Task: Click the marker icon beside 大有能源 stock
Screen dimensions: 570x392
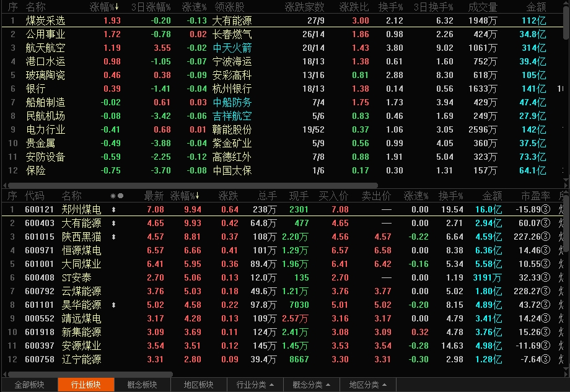Action: [113, 224]
